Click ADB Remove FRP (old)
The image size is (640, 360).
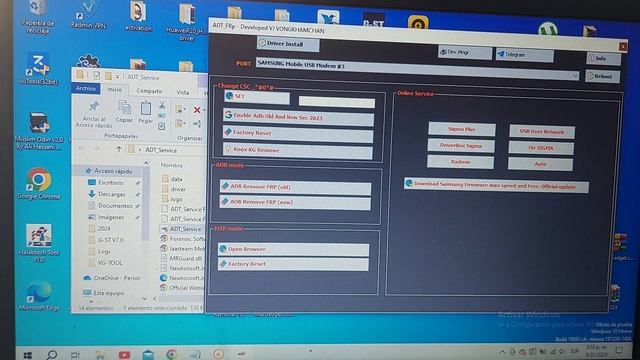295,187
